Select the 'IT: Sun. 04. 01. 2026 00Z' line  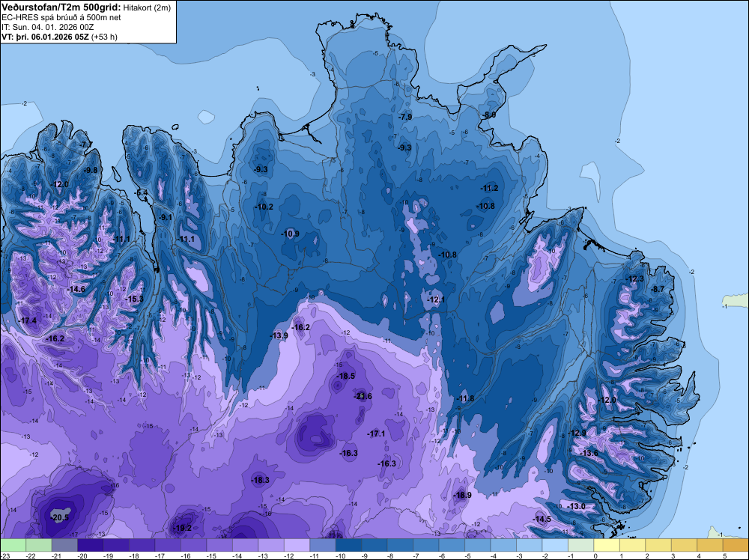click(x=48, y=27)
